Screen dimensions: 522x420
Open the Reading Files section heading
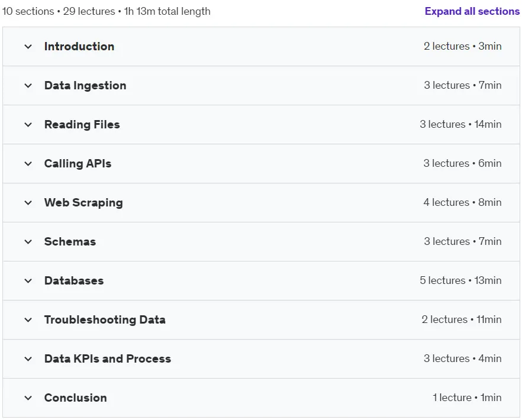[82, 124]
